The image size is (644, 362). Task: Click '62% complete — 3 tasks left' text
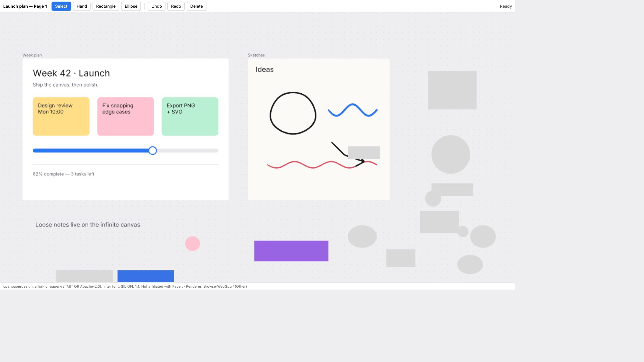click(x=63, y=174)
